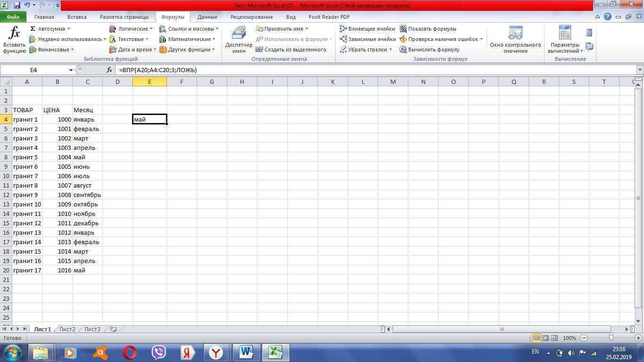The height and width of the screenshot is (362, 644).
Task: Click in the formula bar input
Action: (376, 70)
